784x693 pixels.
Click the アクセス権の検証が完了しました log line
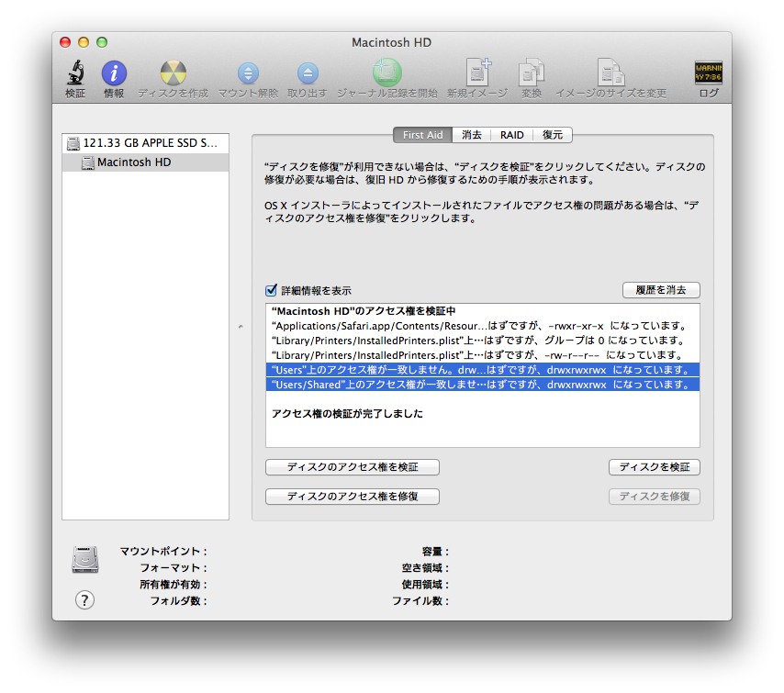[483, 413]
